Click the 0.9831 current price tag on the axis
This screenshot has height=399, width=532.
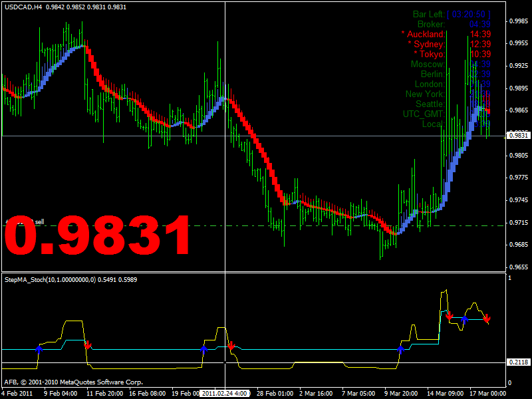[517, 135]
